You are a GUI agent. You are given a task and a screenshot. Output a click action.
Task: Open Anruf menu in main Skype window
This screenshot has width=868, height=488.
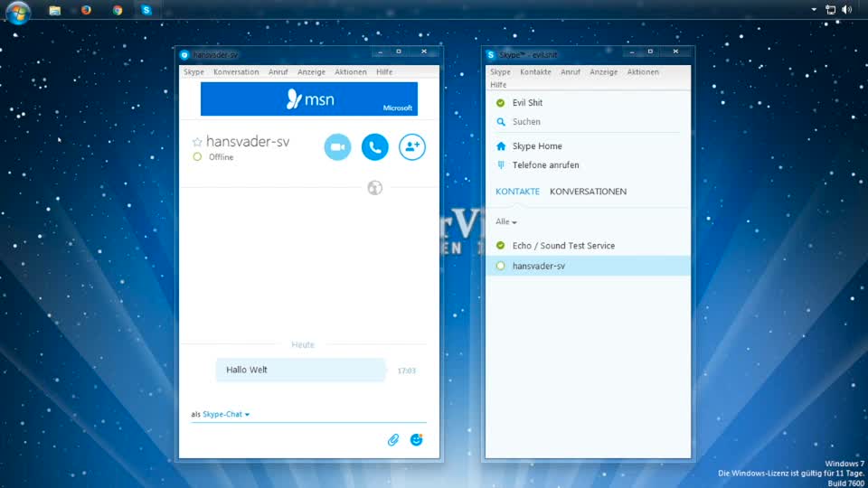click(571, 72)
